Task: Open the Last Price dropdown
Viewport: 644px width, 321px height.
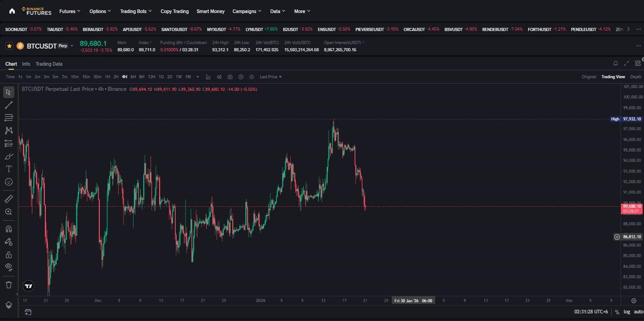Action: click(x=271, y=77)
